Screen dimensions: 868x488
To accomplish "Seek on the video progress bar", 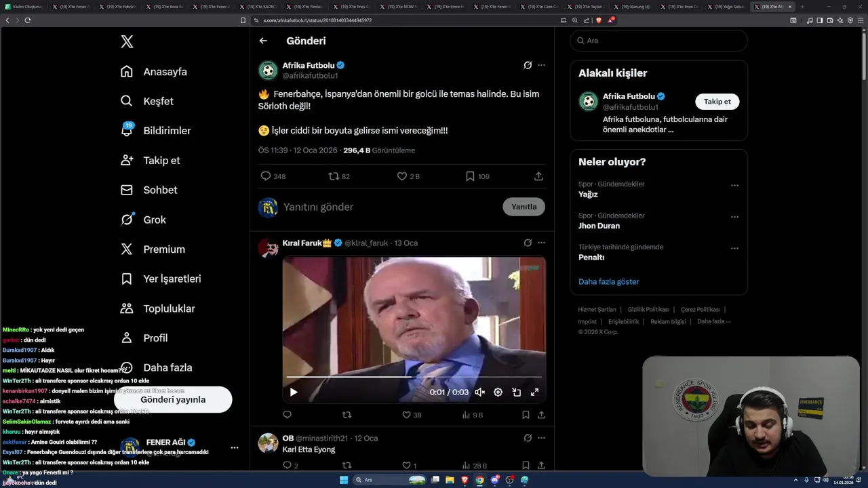I will 414,377.
